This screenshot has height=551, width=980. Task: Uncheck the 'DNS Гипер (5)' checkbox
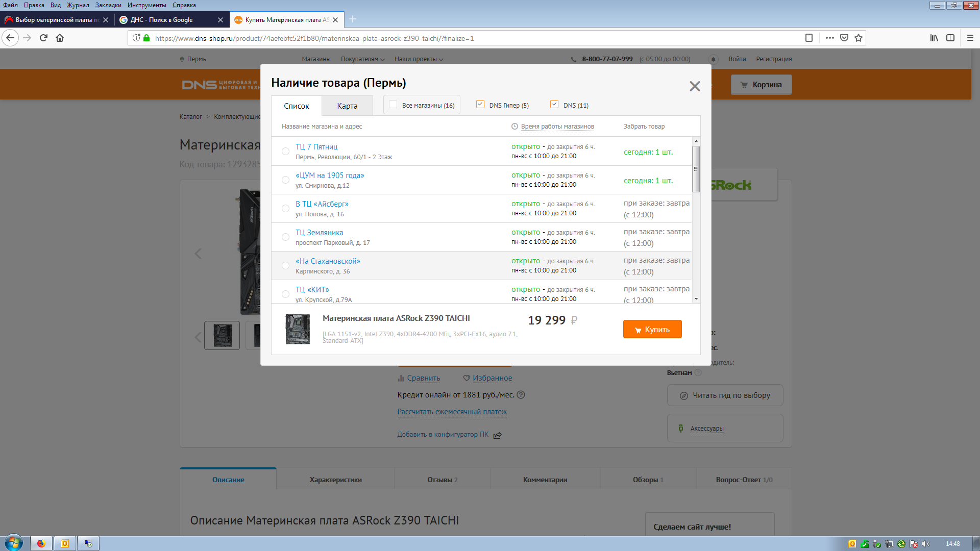(480, 105)
